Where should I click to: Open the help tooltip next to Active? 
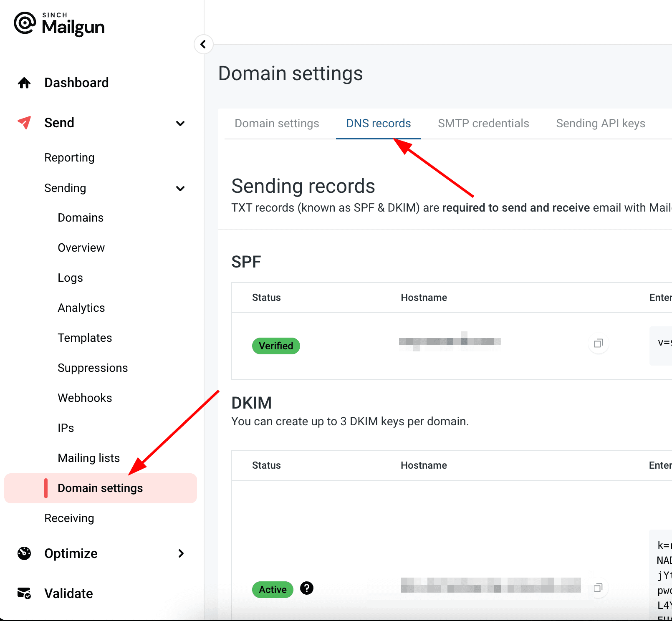307,588
